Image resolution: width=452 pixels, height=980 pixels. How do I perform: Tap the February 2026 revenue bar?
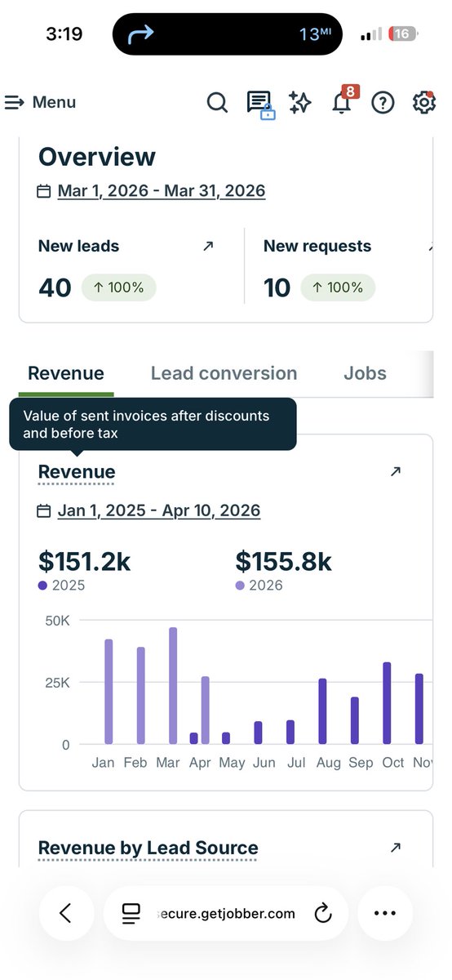point(140,696)
